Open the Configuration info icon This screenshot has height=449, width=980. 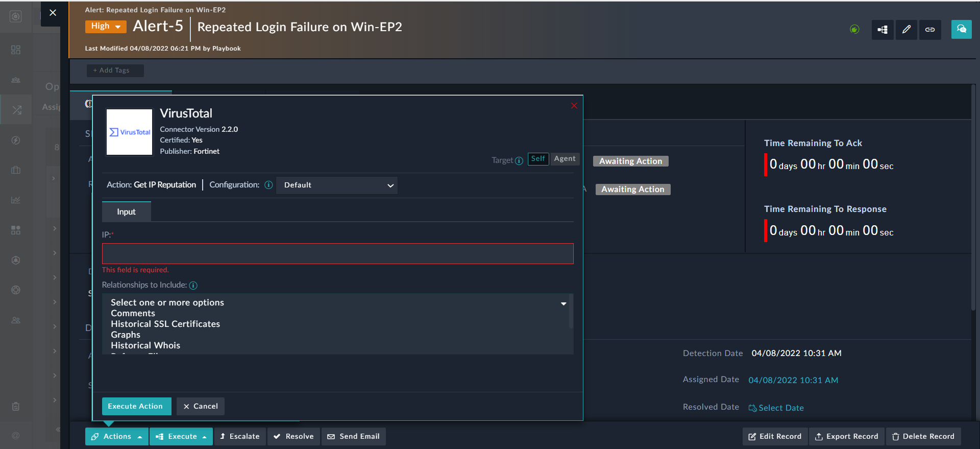[268, 185]
